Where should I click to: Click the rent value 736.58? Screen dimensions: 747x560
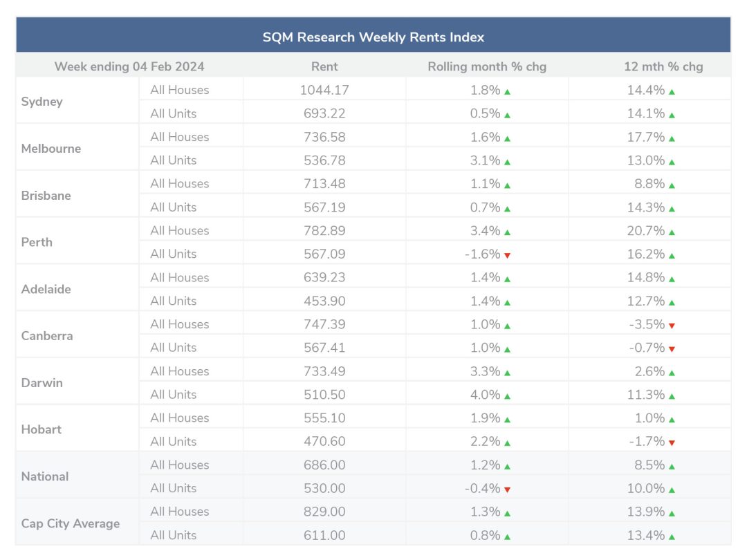point(324,137)
